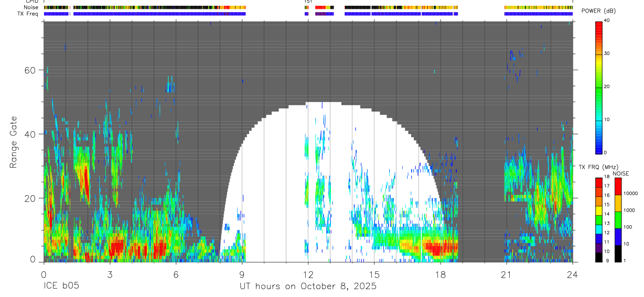The width and height of the screenshot is (644, 297).
Task: Pick the yellow 14-15 MHz frequency swatch
Action: pyautogui.click(x=599, y=210)
